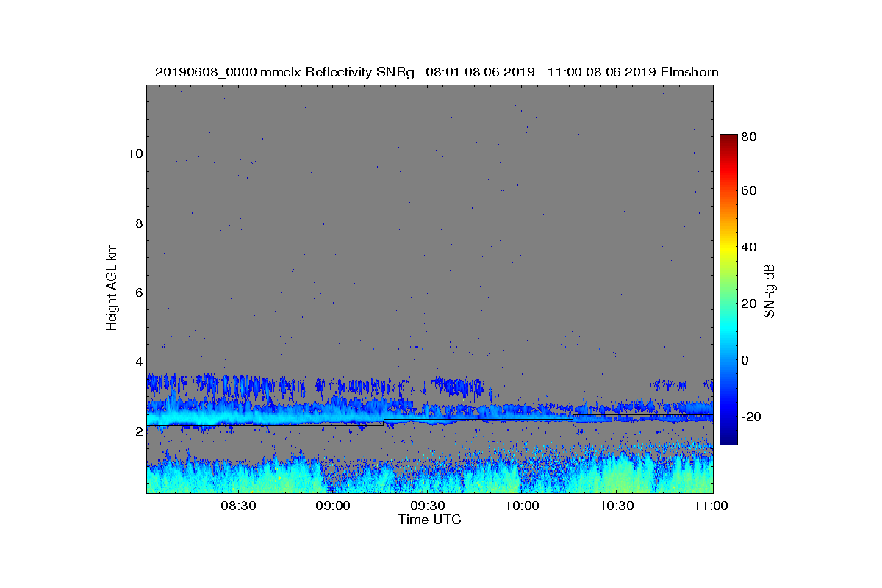Click the colorbar tick label 40
The image size is (882, 588).
coord(750,247)
